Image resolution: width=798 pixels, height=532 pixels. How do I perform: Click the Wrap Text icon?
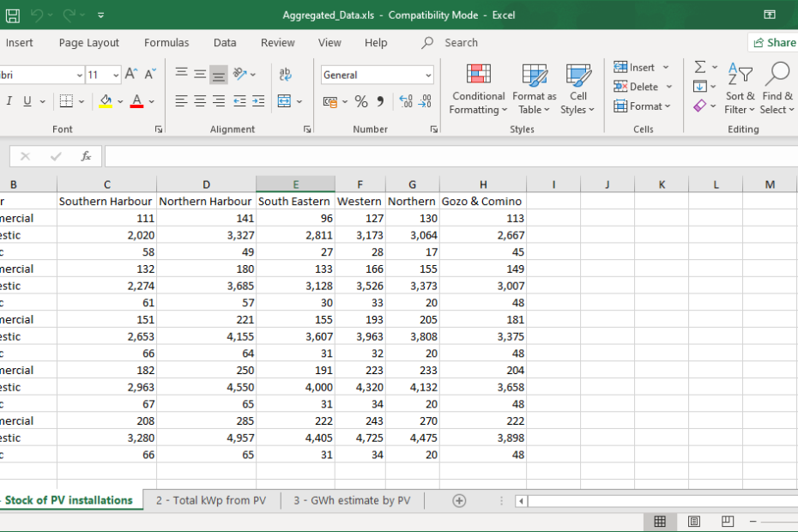coord(286,75)
